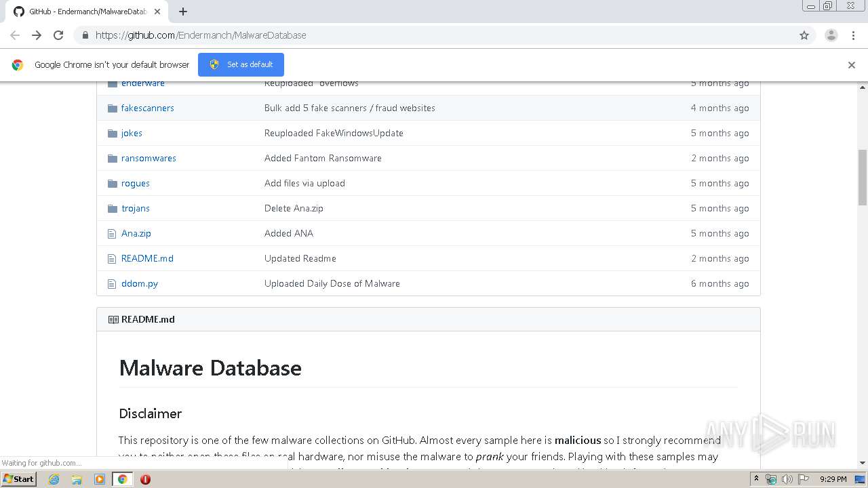
Task: Bookmark this page with the star icon
Action: click(804, 35)
